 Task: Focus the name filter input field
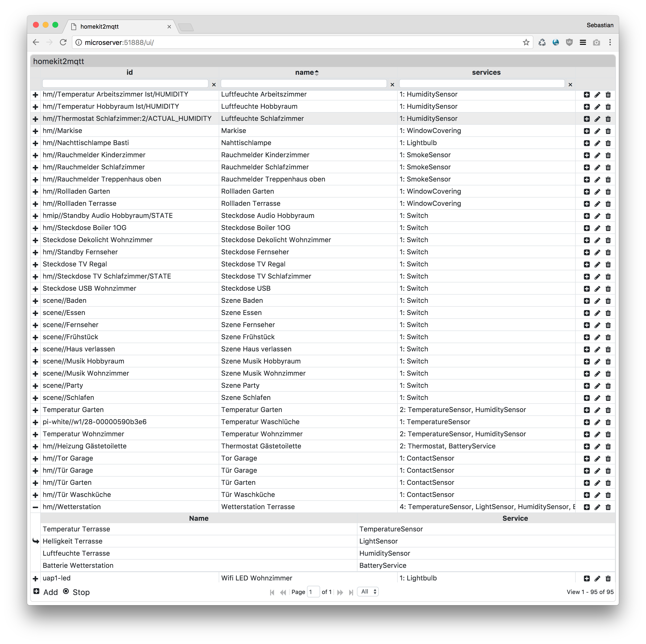303,84
